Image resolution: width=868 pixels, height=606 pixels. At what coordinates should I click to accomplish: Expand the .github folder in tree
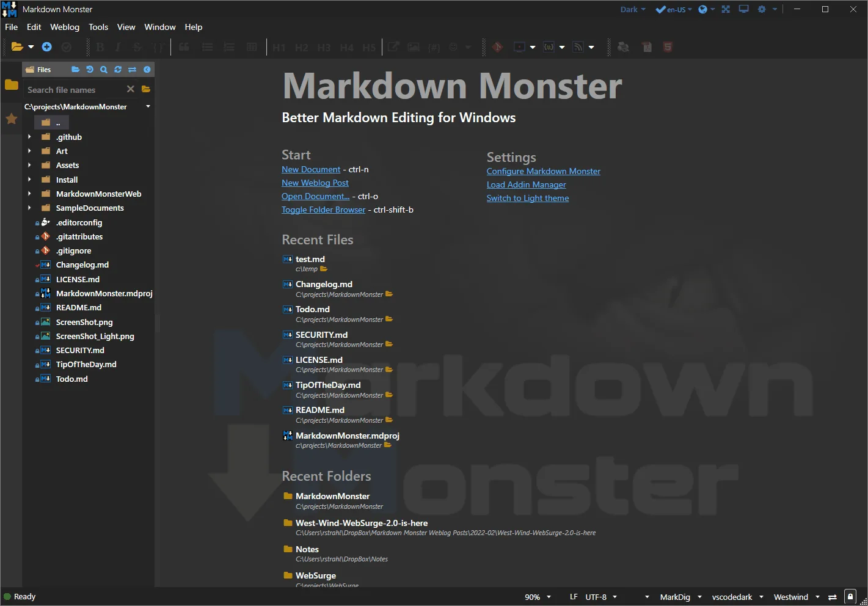tap(29, 137)
